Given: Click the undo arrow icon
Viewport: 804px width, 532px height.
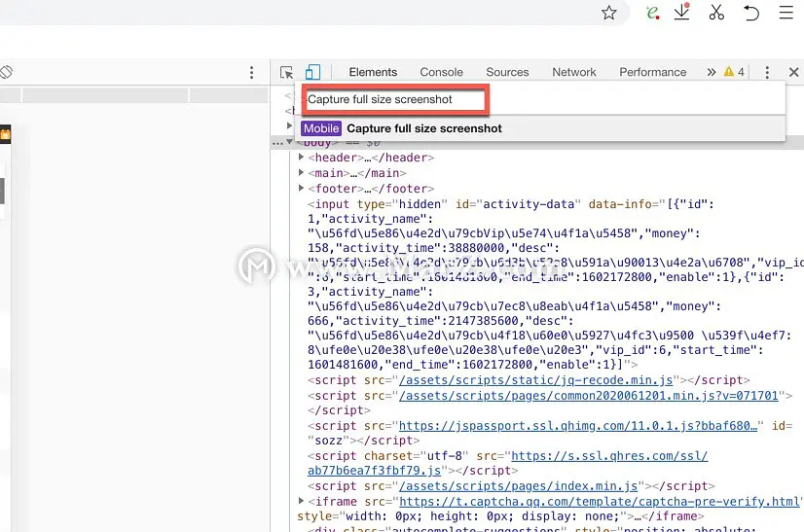Looking at the screenshot, I should 751,13.
